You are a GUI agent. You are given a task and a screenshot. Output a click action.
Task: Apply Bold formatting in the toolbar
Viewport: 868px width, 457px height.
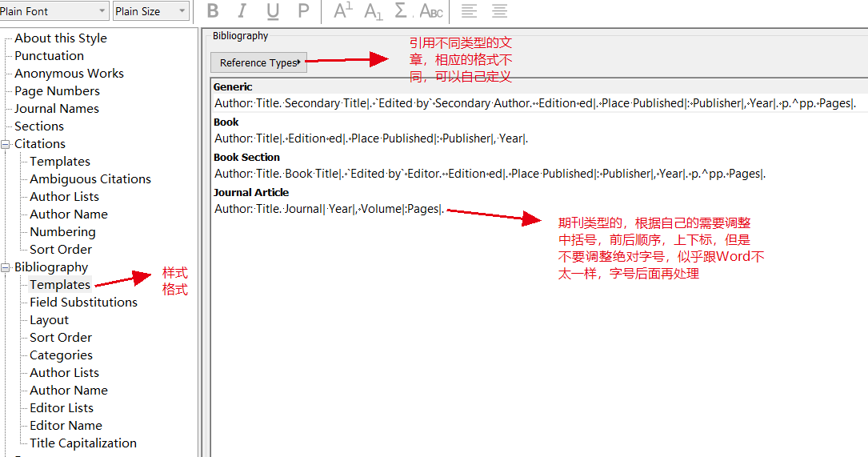(213, 11)
